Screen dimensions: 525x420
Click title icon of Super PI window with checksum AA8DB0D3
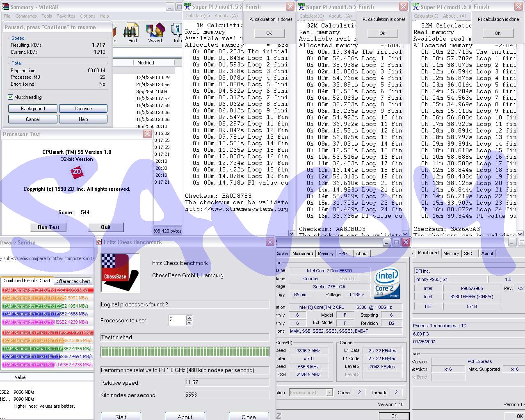[x=301, y=7]
